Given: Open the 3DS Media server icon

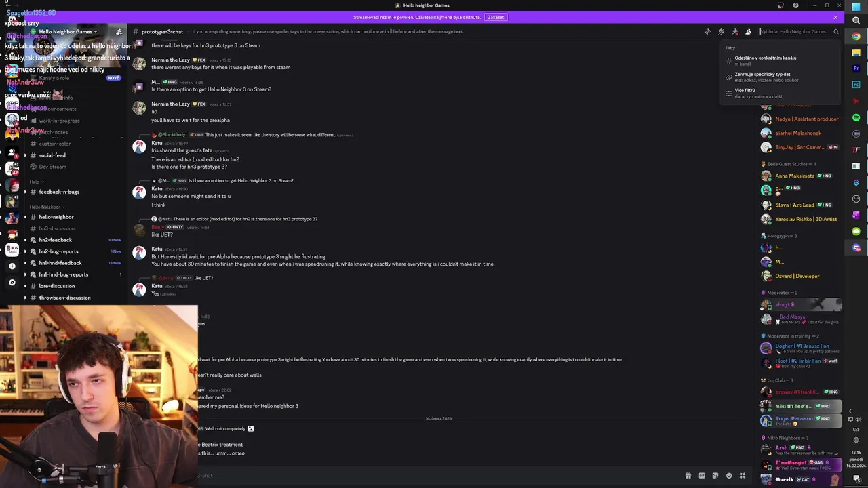Looking at the screenshot, I should point(12,249).
